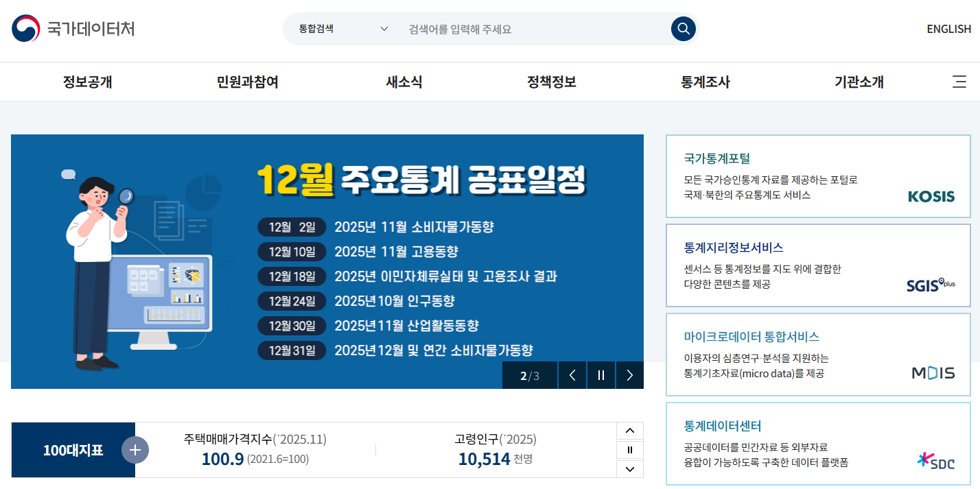This screenshot has height=489, width=980.
Task: Pause the 100대지표 indicator rotation
Action: pos(629,449)
